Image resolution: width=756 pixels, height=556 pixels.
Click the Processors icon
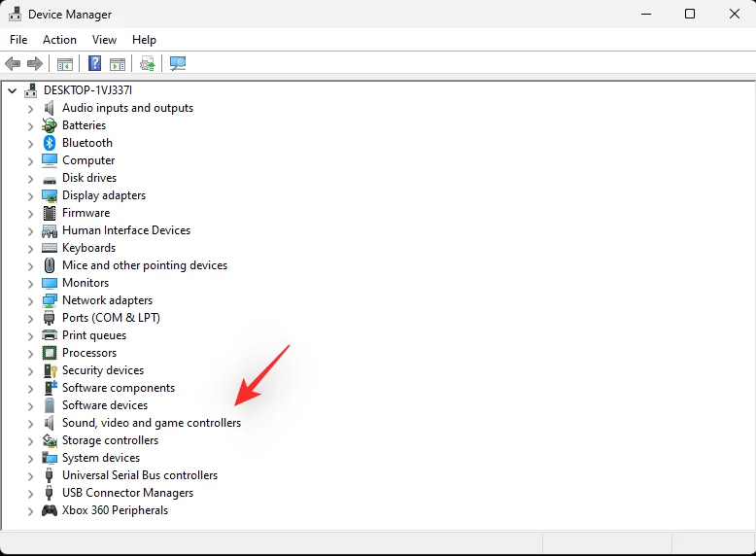tap(50, 353)
